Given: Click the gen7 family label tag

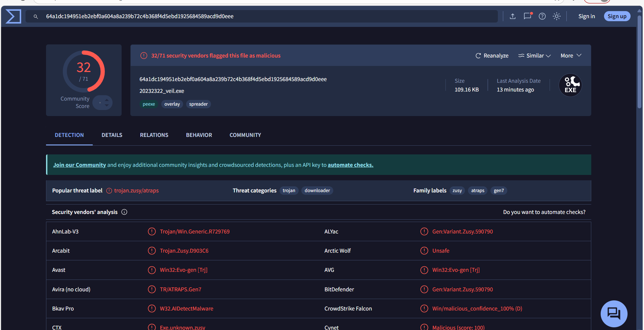Looking at the screenshot, I should tap(499, 191).
